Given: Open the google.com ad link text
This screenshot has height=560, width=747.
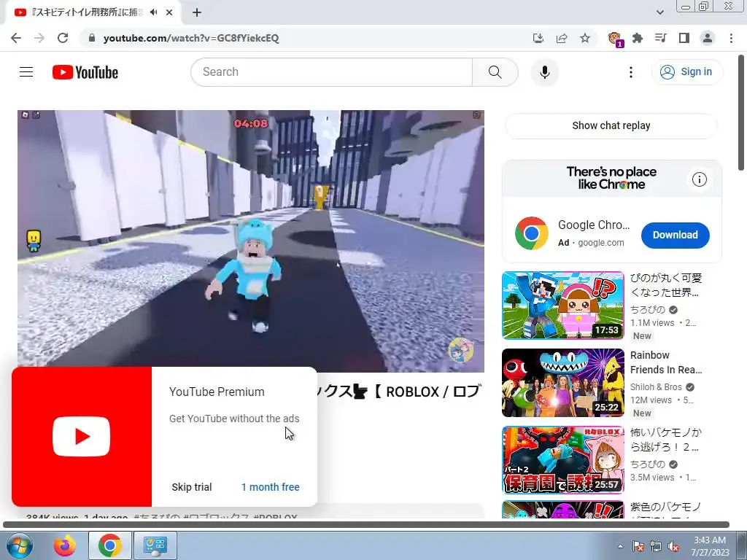Looking at the screenshot, I should pyautogui.click(x=601, y=243).
